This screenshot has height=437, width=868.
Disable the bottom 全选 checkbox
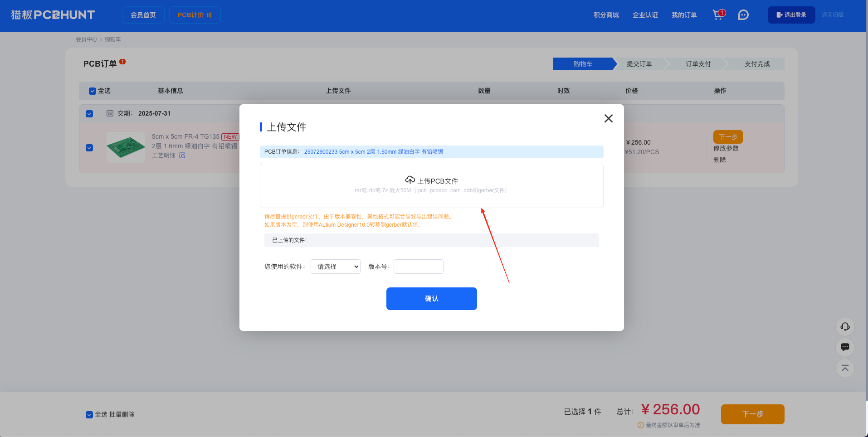[89, 414]
